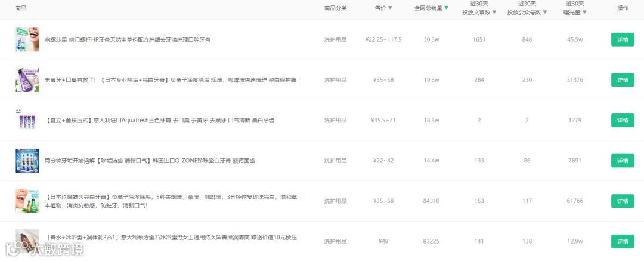
Task: Open 详情 for 幽螺莎星 toothpaste row
Action: tap(623, 39)
